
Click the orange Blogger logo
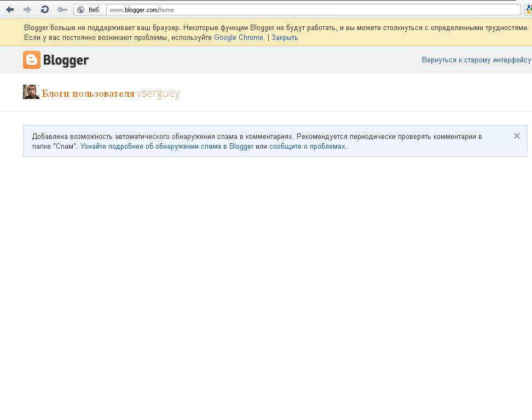tap(56, 60)
